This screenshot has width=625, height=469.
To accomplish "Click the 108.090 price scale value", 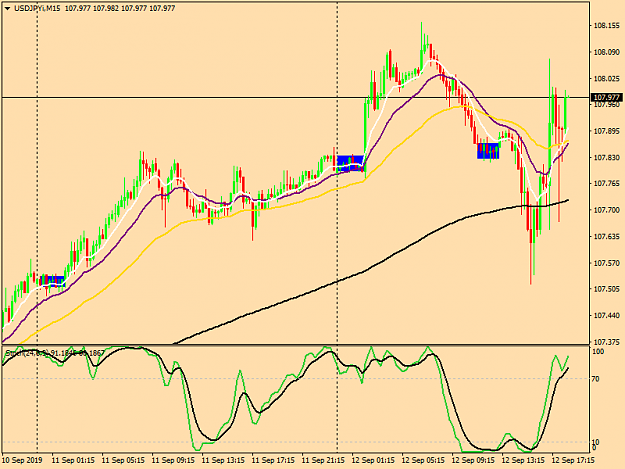I will 607,52.
